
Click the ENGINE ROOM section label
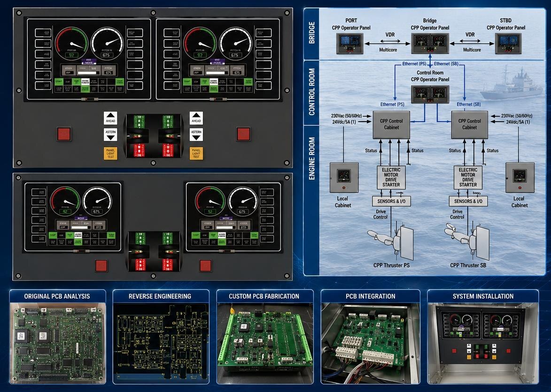click(312, 158)
